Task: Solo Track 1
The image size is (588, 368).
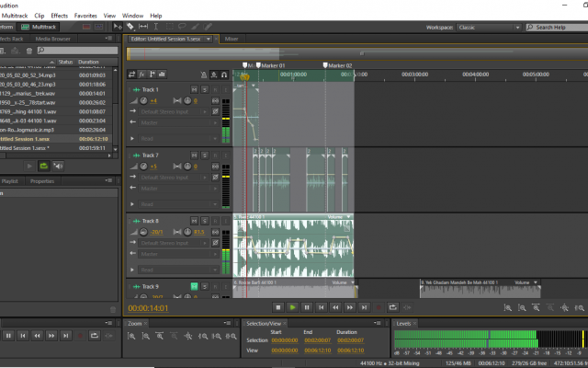Action: click(205, 90)
